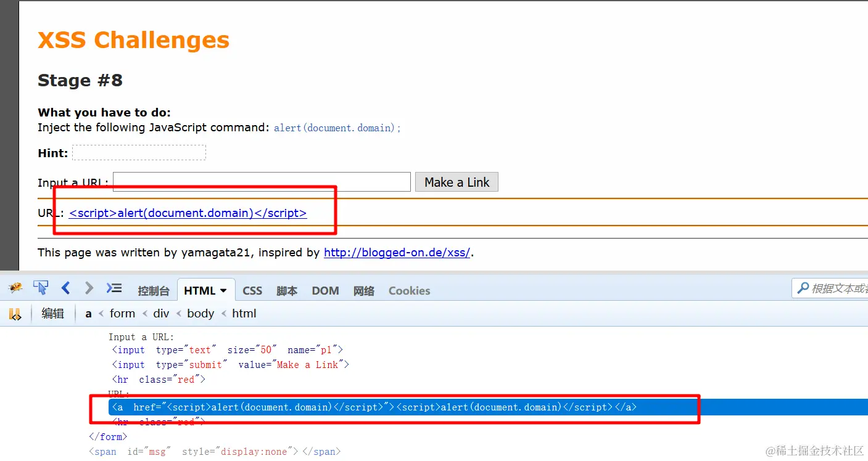Image resolution: width=868 pixels, height=461 pixels.
Task: Switch to the 控制台 console tab
Action: 153,291
